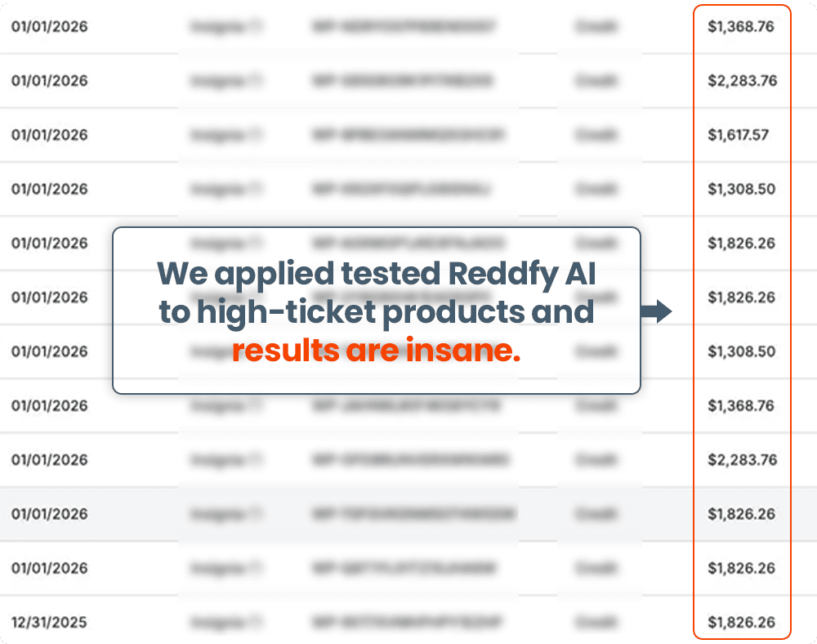The width and height of the screenshot is (817, 644).
Task: Open the transaction ID in the $1,617.57 row
Action: pyautogui.click(x=408, y=135)
